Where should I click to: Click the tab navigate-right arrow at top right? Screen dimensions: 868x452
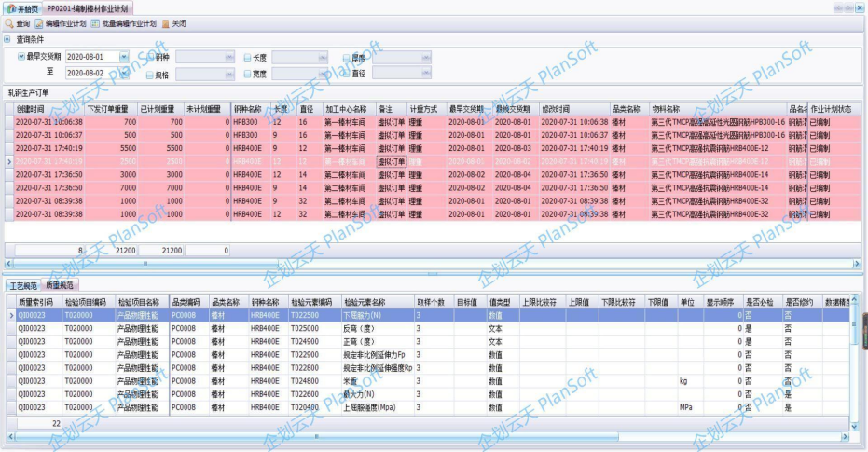[848, 7]
